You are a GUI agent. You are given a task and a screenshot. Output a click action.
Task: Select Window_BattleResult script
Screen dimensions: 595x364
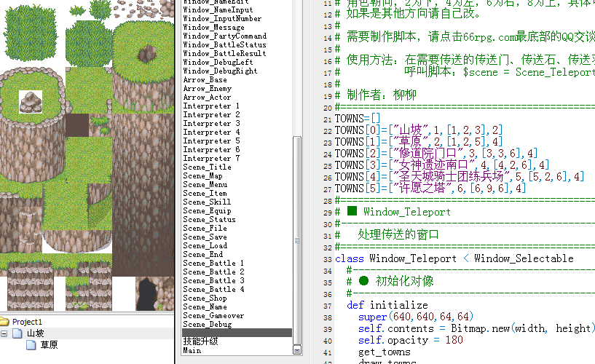pyautogui.click(x=224, y=53)
